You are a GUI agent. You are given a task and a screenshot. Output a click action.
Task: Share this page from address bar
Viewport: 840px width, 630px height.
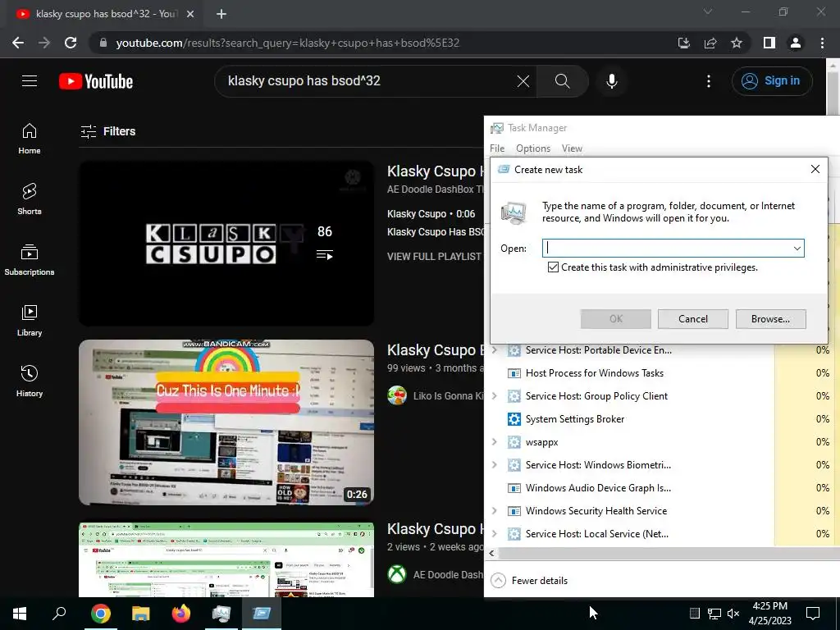[x=710, y=43]
